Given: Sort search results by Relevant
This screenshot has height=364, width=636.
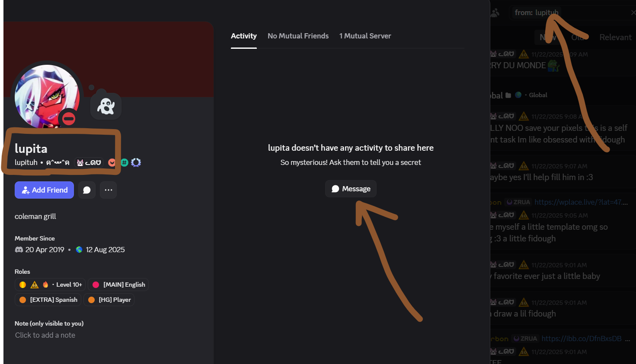Looking at the screenshot, I should 615,37.
